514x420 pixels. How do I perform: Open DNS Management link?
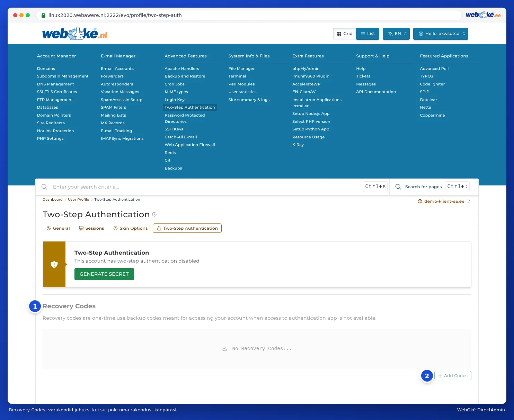[55, 84]
